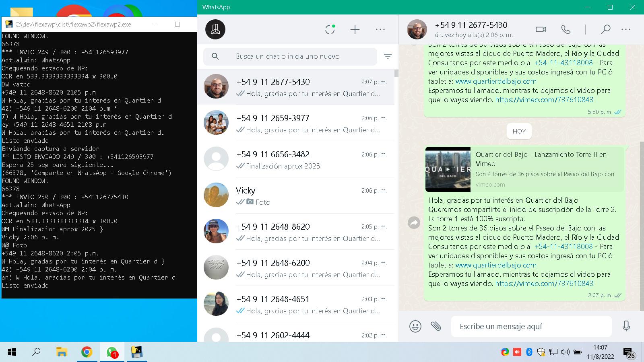The image size is (644, 362).
Task: Click the phone link in today's message
Action: pos(563,247)
